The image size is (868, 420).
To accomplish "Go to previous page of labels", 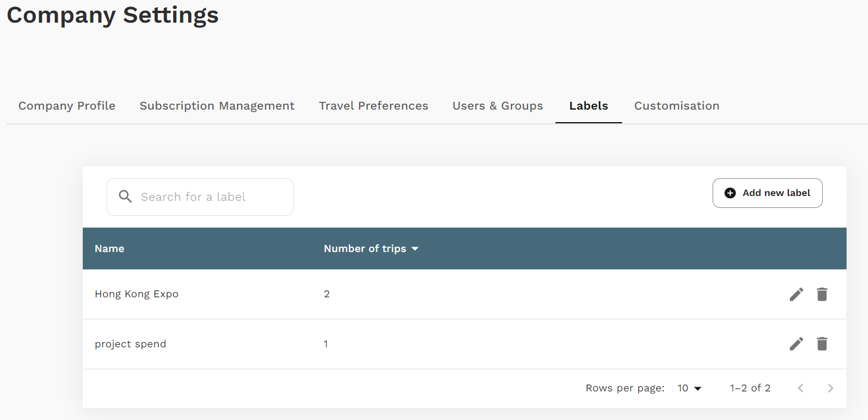I will tap(801, 388).
